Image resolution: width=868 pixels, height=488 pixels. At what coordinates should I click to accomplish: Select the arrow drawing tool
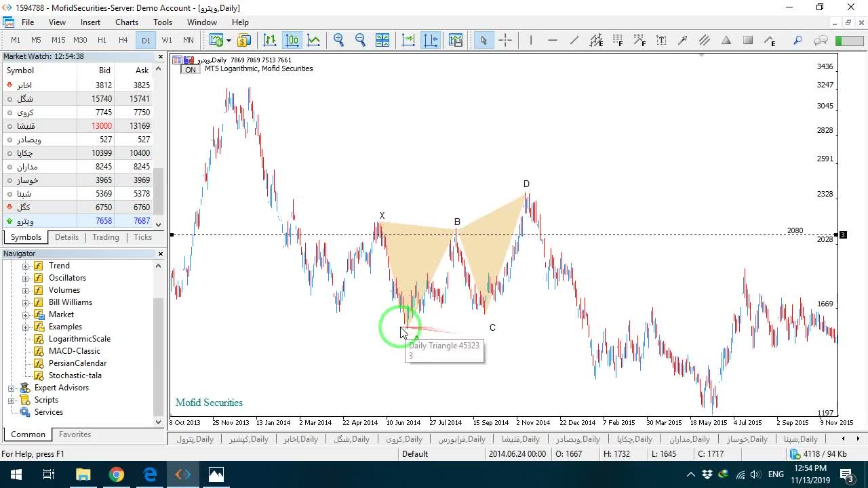click(x=683, y=40)
